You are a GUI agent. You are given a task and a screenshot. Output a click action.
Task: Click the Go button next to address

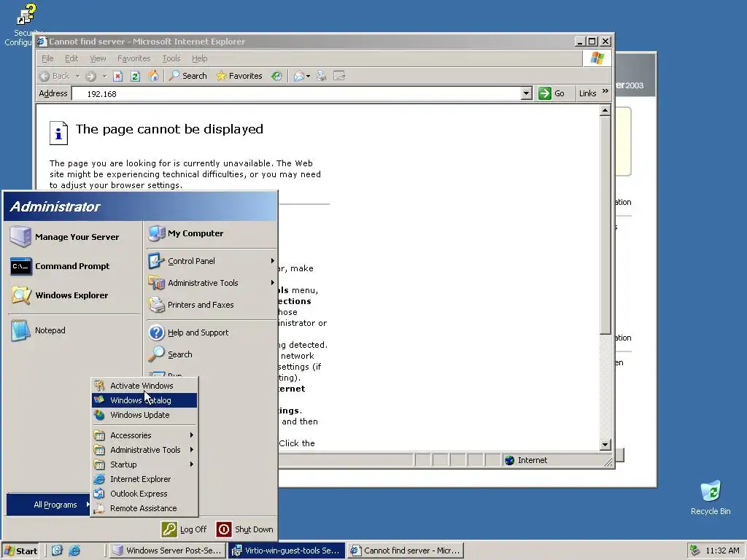551,93
